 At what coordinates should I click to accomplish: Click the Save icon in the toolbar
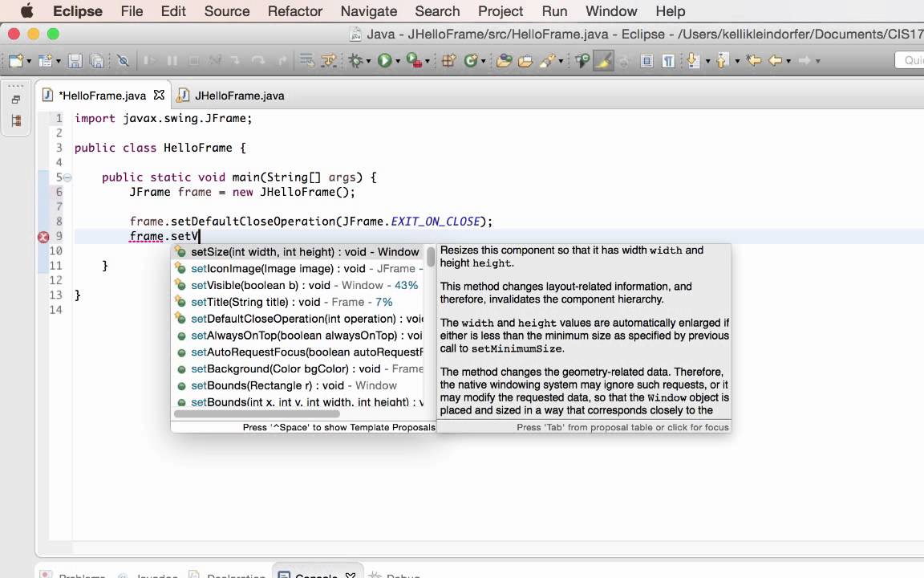coord(75,60)
